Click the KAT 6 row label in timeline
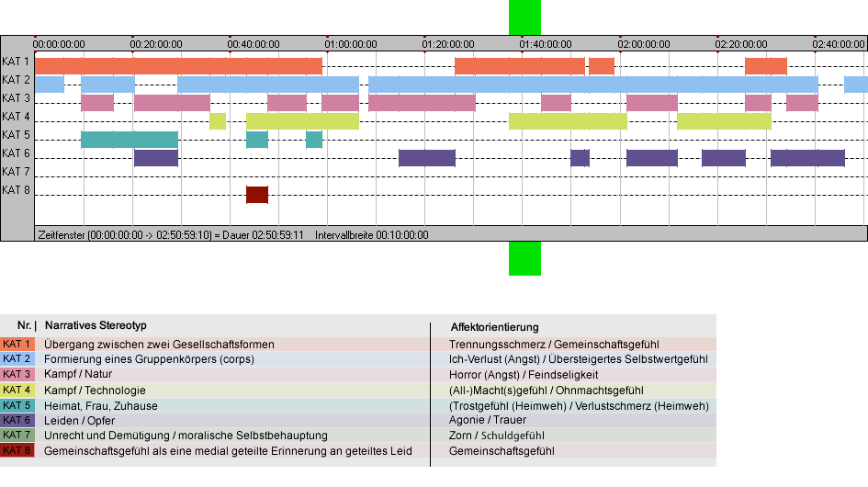Viewport: 868px width, 487px height. coord(16,153)
